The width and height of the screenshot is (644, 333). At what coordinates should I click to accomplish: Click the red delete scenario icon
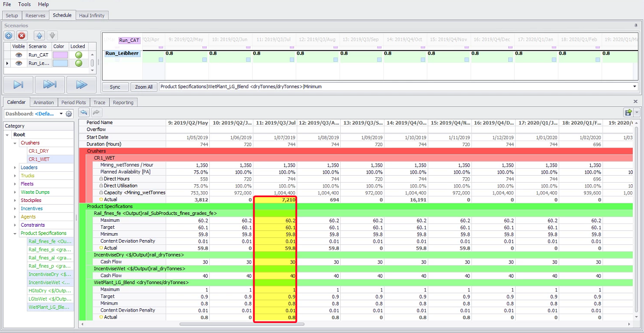click(x=22, y=35)
